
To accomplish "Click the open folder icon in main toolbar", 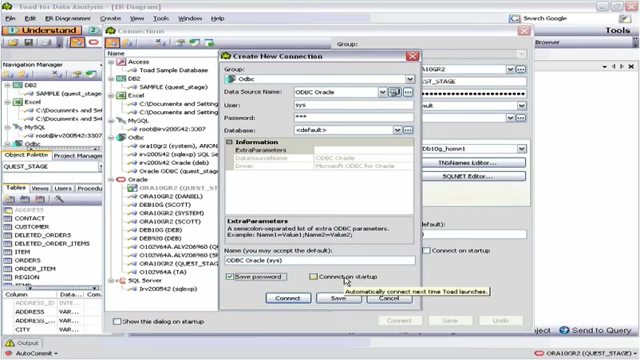I will click(x=13, y=42).
